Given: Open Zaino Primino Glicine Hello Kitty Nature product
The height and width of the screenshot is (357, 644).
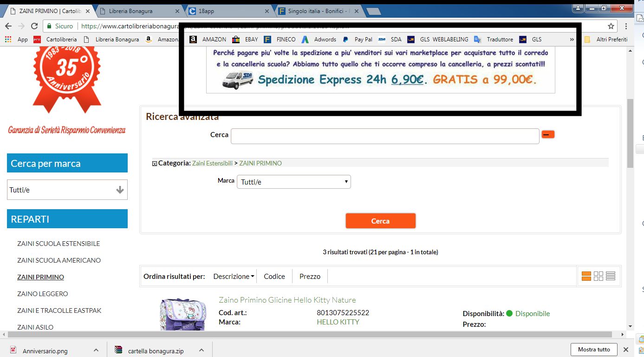Looking at the screenshot, I should pyautogui.click(x=287, y=300).
